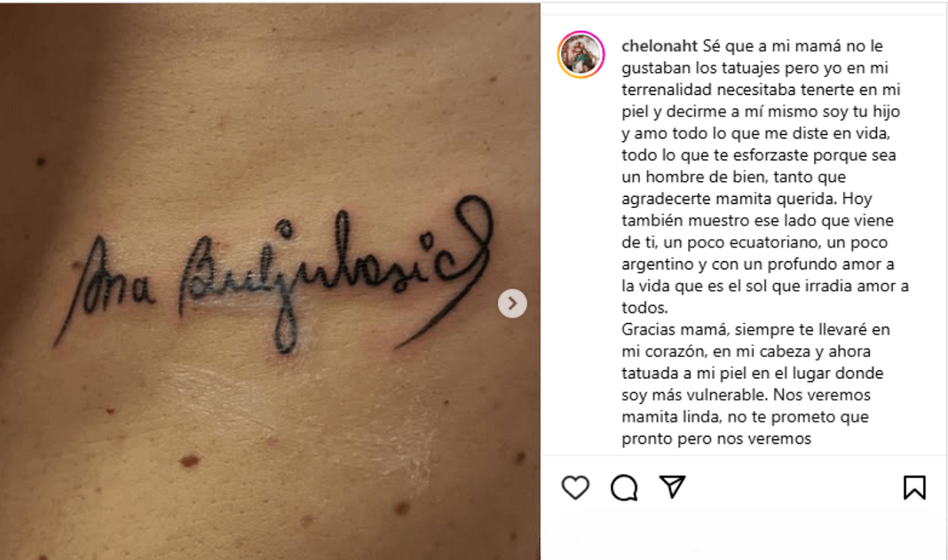Save the post with the bookmark icon
The image size is (948, 560).
[914, 487]
